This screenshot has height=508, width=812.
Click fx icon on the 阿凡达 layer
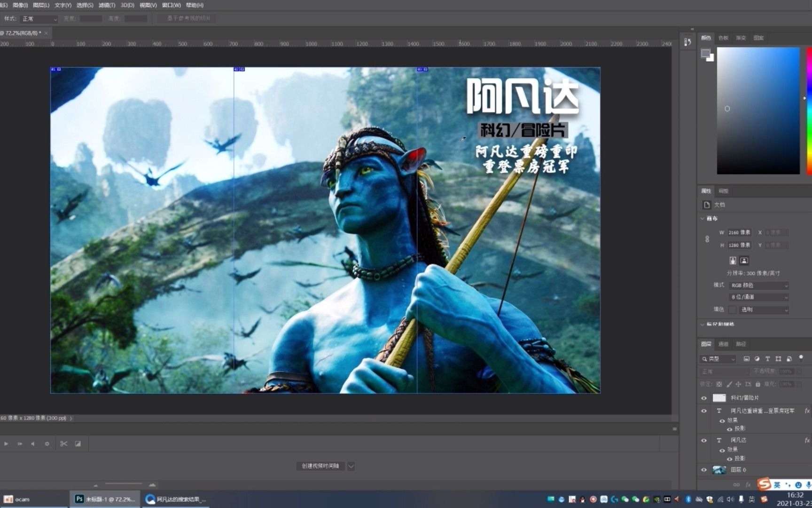coord(807,441)
